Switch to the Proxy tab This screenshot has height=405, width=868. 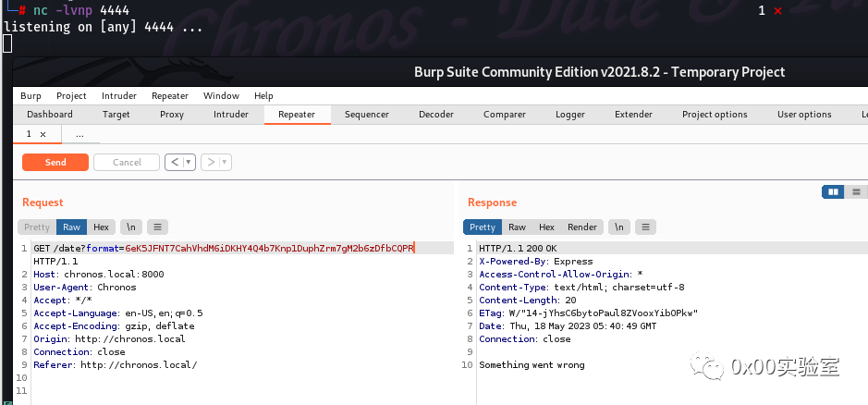point(172,114)
